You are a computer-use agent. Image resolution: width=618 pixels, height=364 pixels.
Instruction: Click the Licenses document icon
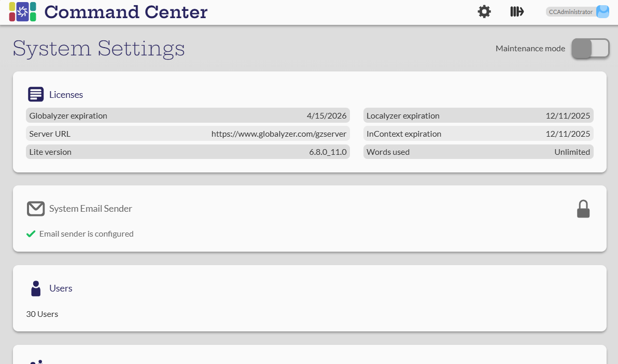tap(36, 94)
